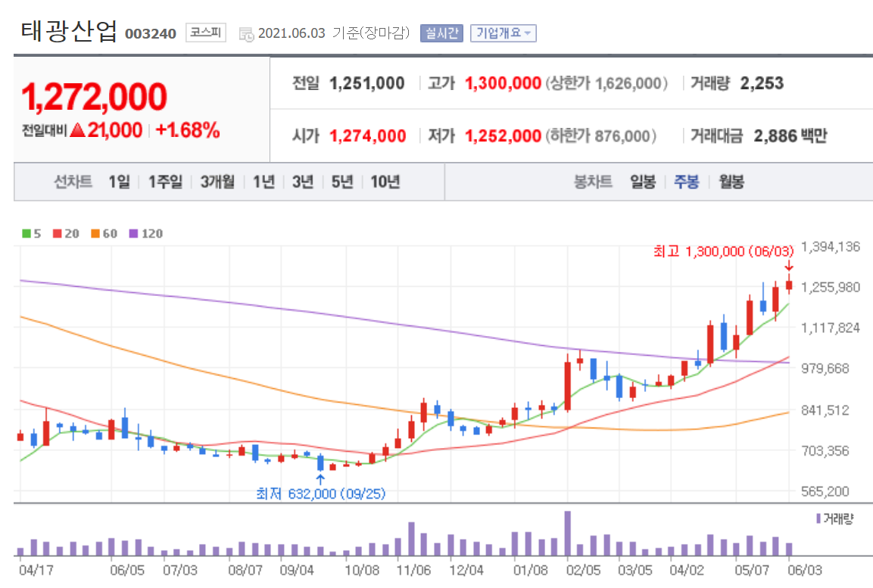Click the 고가 value 1,300,000
The image size is (873, 588).
pos(503,83)
